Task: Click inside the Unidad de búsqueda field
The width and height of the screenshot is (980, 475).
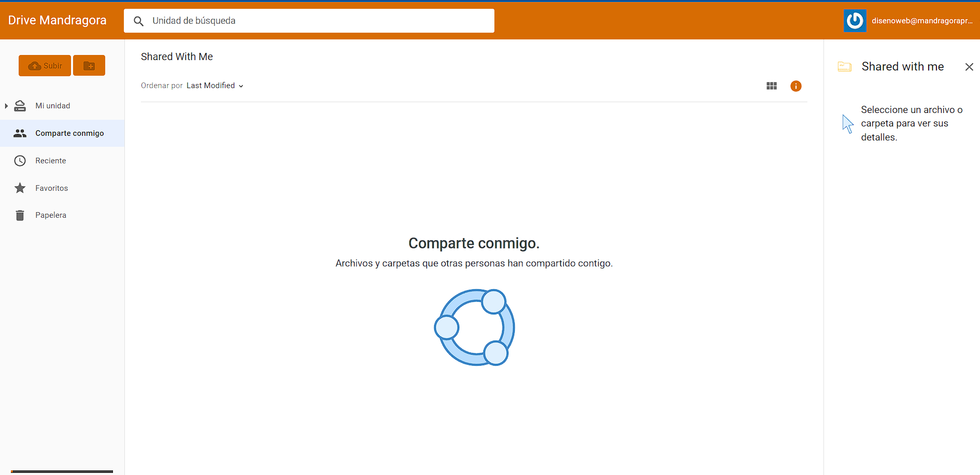Action: click(x=311, y=21)
